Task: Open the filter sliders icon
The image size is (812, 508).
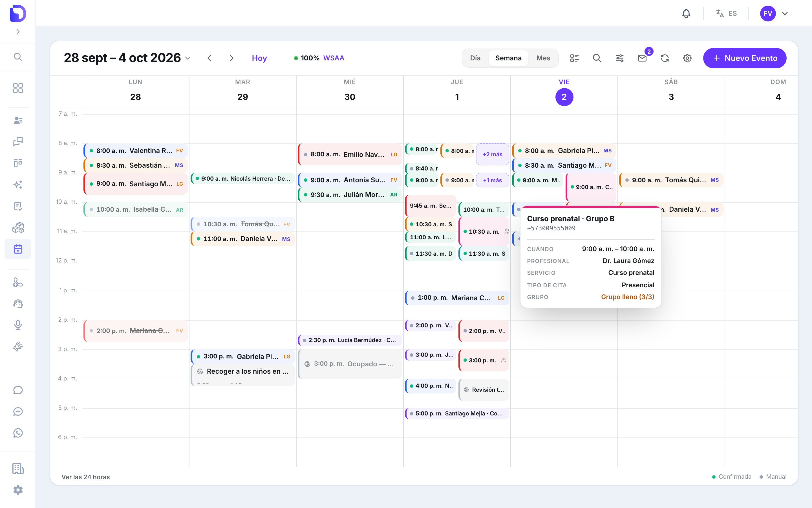Action: coord(620,58)
